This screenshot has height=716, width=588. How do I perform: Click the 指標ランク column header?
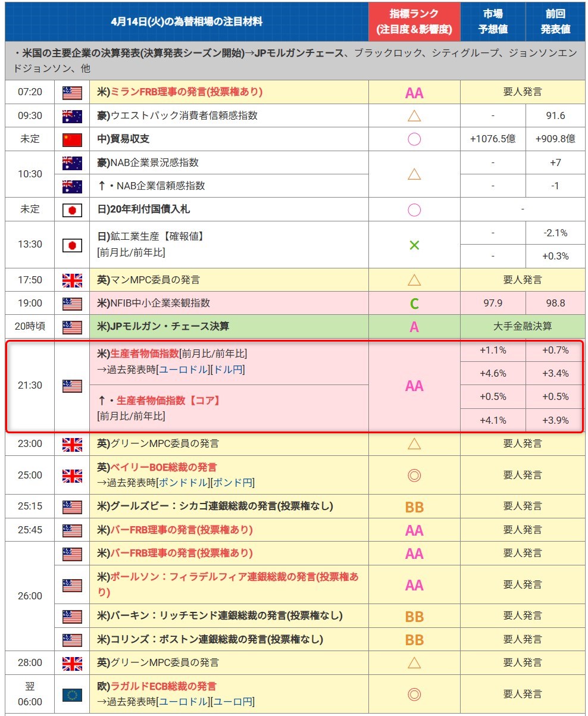click(x=414, y=21)
